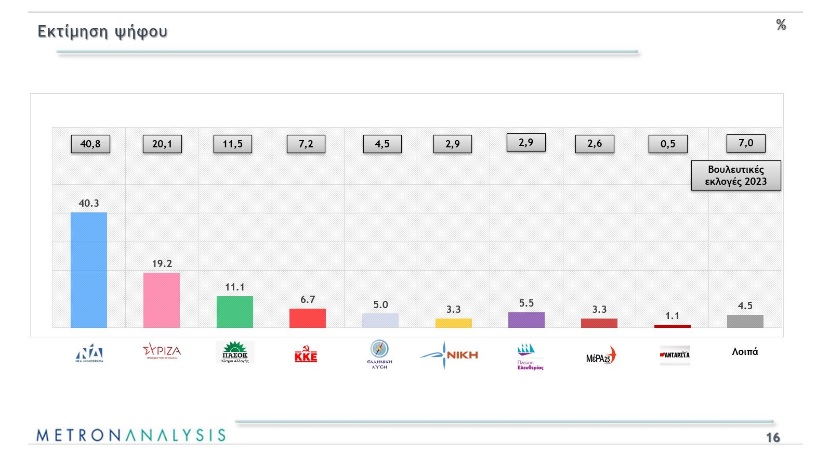
Task: Select the SYRIZA party logo
Action: [162, 353]
